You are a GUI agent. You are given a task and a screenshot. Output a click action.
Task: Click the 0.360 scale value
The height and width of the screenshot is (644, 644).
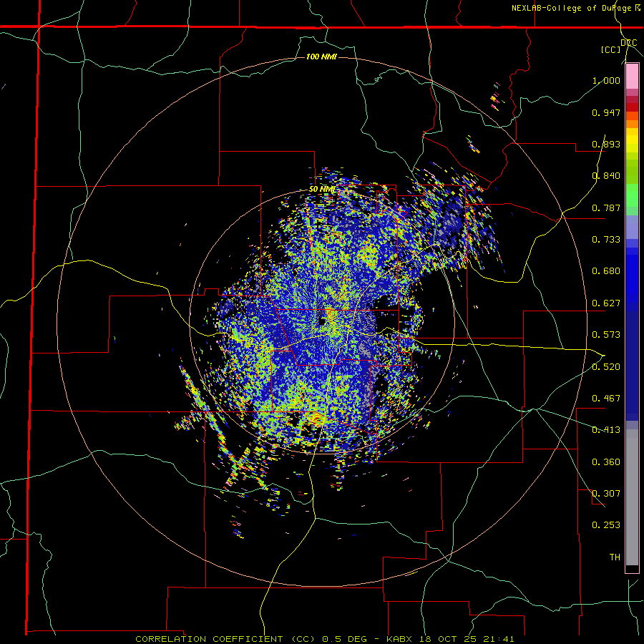[x=606, y=462]
